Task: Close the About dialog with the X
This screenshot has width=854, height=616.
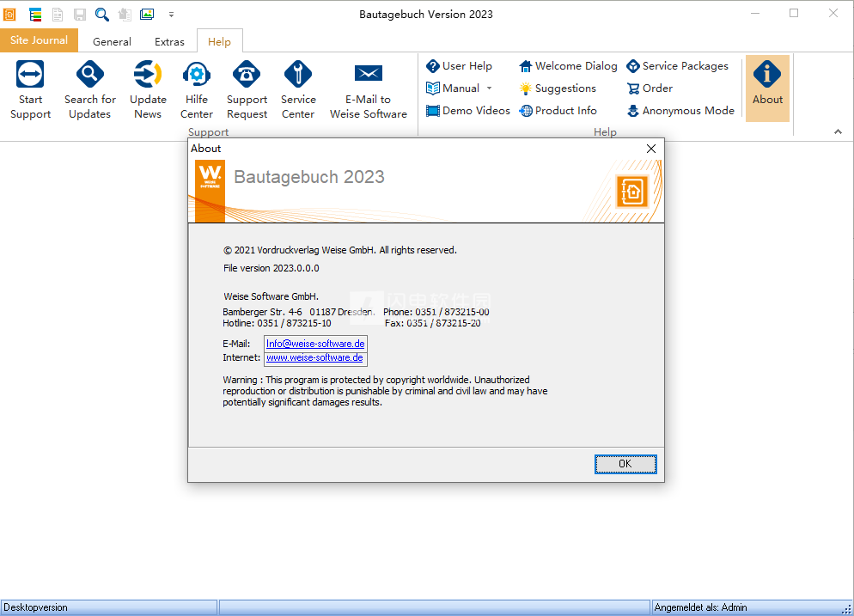Action: [651, 149]
